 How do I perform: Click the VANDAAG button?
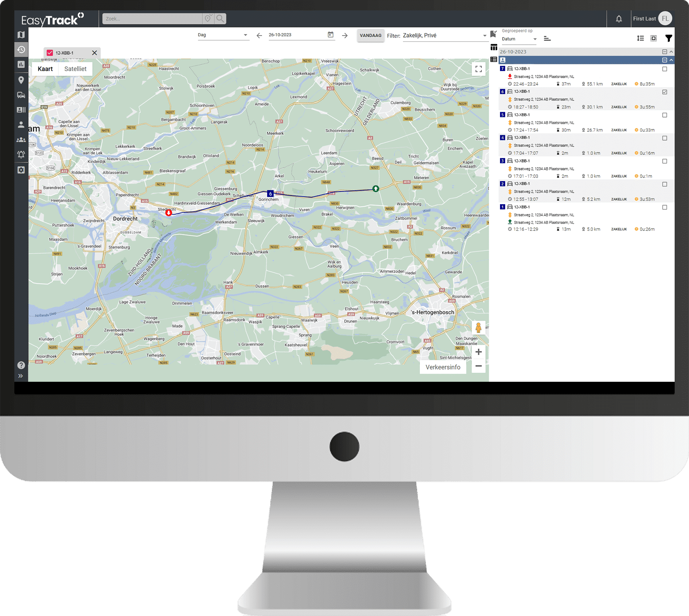[370, 36]
